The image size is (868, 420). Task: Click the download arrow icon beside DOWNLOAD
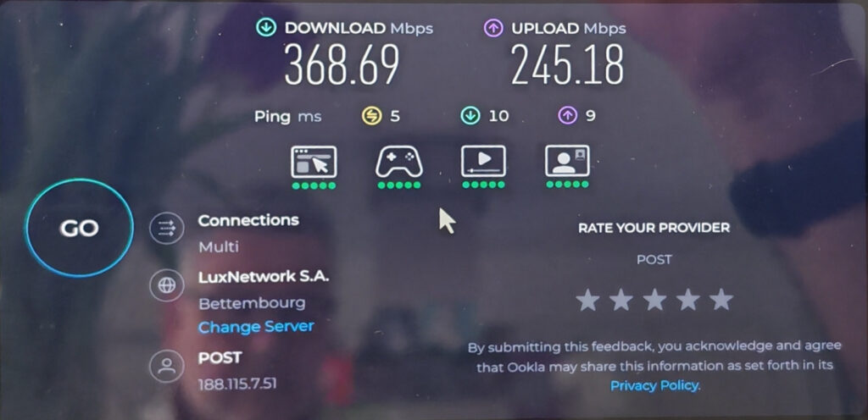point(266,28)
